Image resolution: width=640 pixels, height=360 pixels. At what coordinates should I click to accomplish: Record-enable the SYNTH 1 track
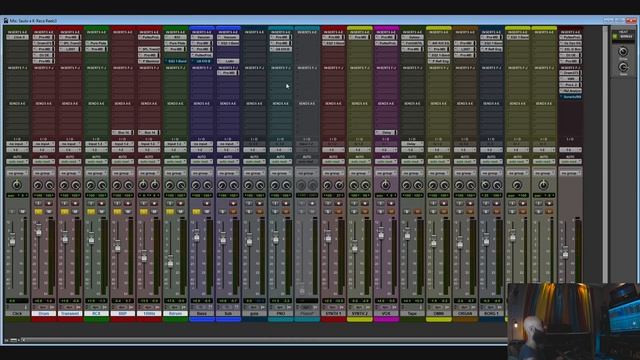pyautogui.click(x=338, y=203)
